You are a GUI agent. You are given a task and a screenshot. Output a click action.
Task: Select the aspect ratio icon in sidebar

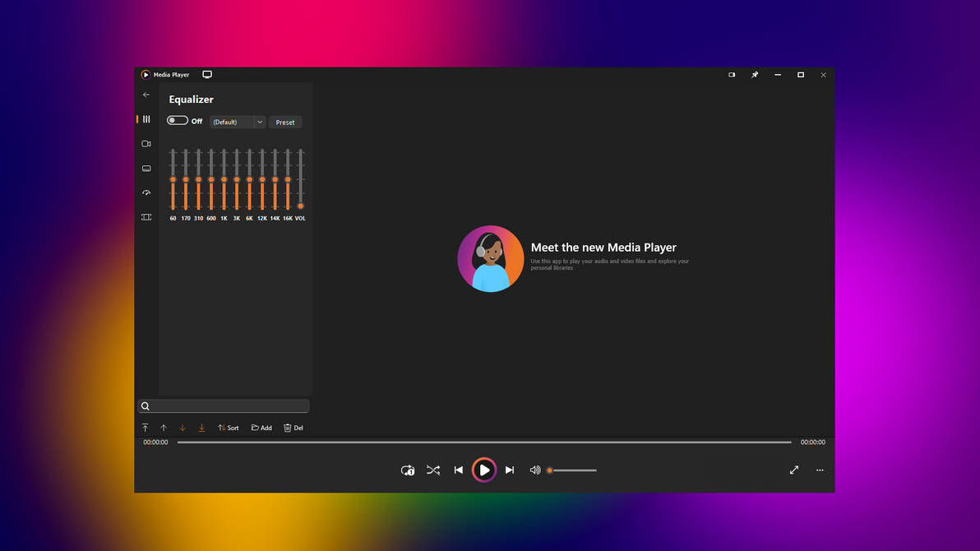point(146,216)
